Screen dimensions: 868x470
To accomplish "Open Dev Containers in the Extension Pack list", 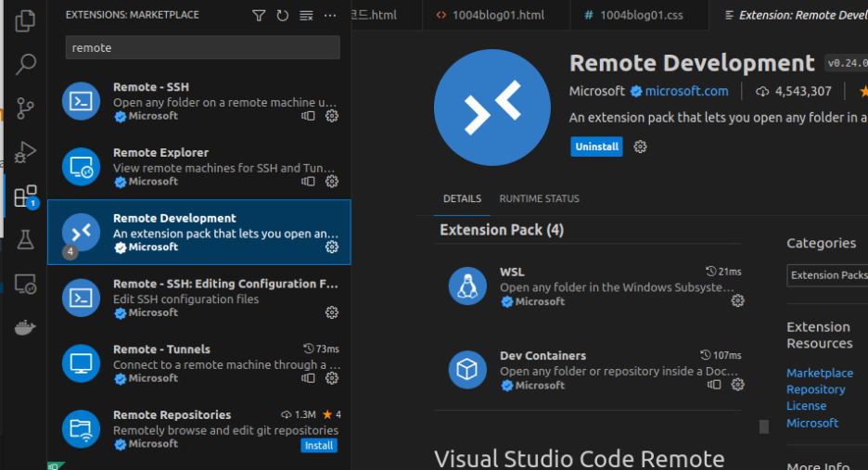I will coord(589,370).
